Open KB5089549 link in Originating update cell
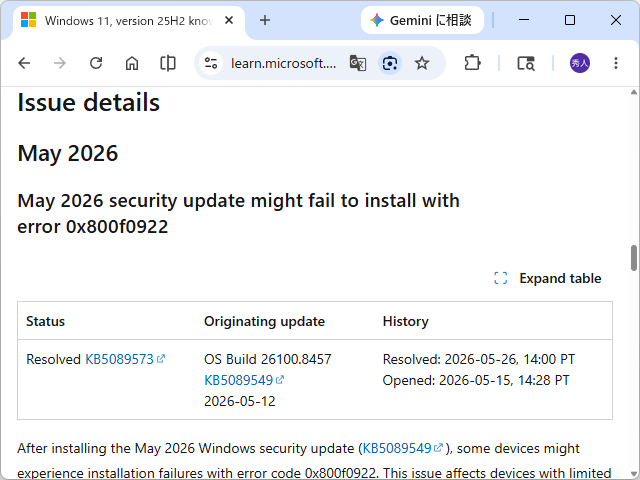640x480 pixels. point(244,380)
